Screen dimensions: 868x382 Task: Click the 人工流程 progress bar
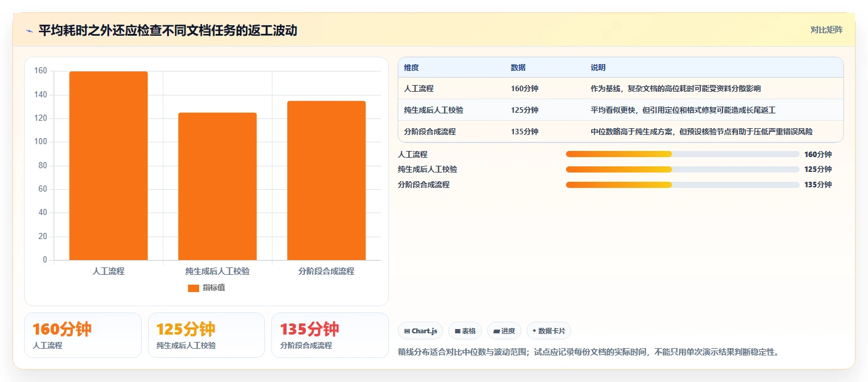(682, 154)
